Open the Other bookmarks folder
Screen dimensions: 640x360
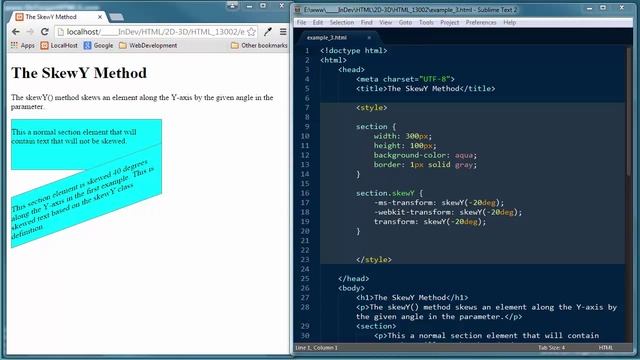click(x=259, y=45)
